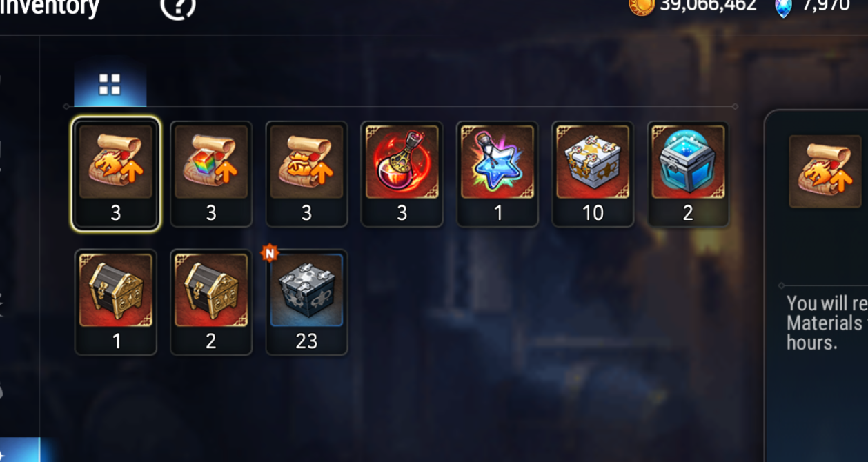Switch to the grid all-items tab
The width and height of the screenshot is (868, 462).
pyautogui.click(x=110, y=85)
